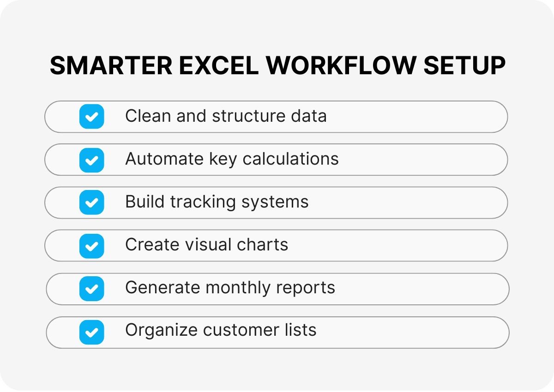Click the 'Create visual charts' label text
This screenshot has width=554, height=392.
tap(206, 244)
